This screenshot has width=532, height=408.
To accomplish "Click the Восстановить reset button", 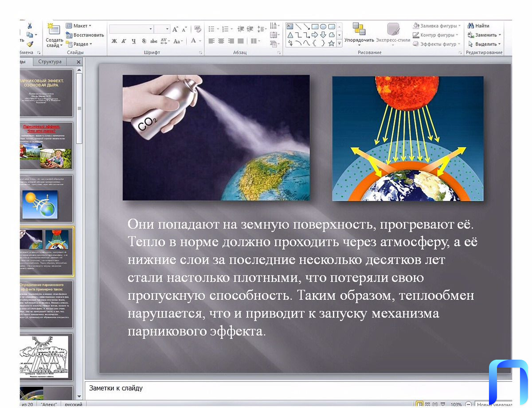I will pos(85,35).
